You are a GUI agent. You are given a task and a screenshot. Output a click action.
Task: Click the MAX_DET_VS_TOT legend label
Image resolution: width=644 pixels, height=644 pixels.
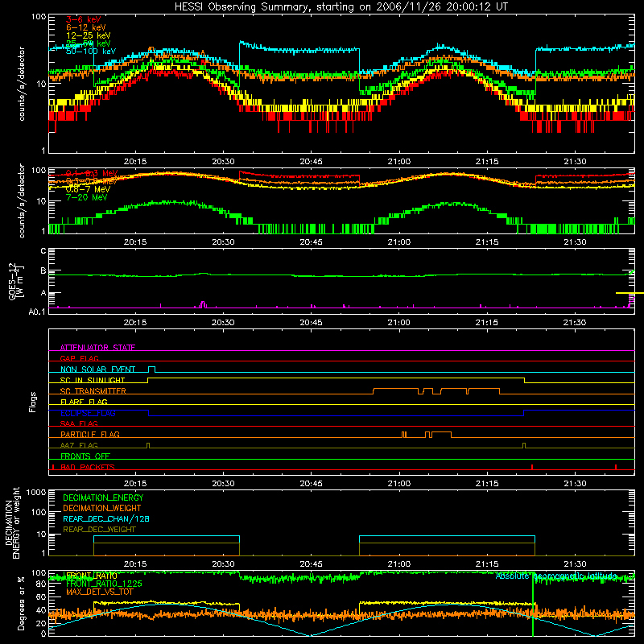(100, 592)
